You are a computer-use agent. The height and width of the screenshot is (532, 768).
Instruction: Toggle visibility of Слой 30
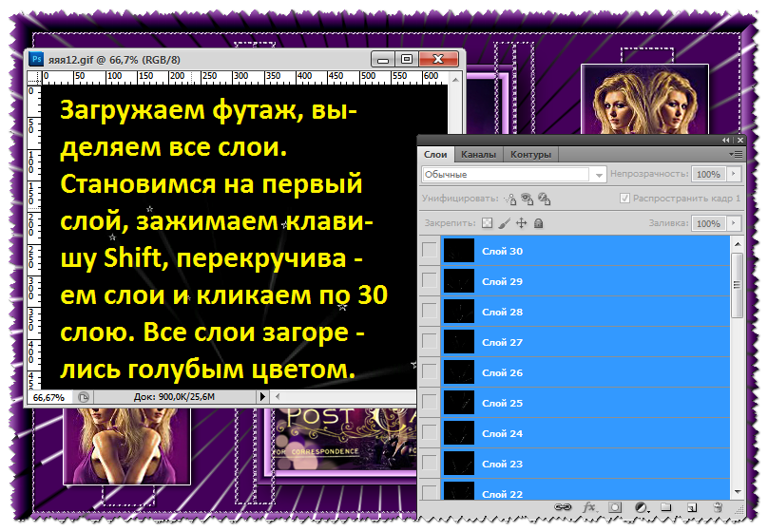(430, 250)
